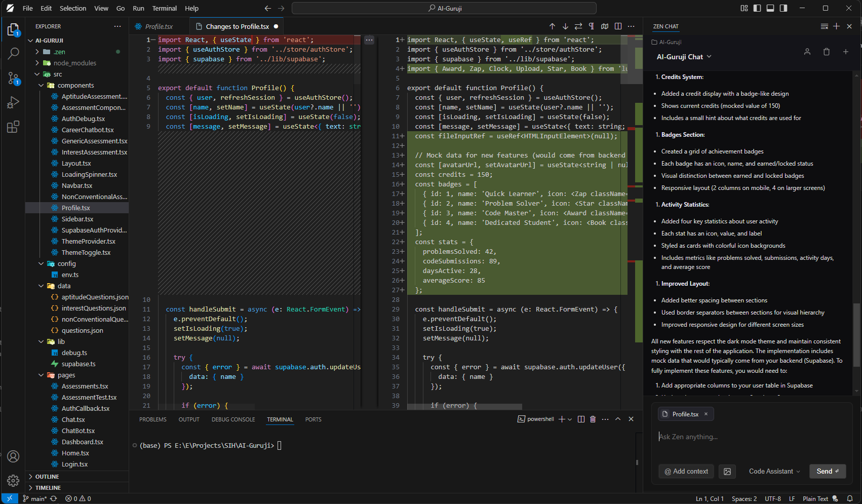
Task: Click the Add context button
Action: 686,472
